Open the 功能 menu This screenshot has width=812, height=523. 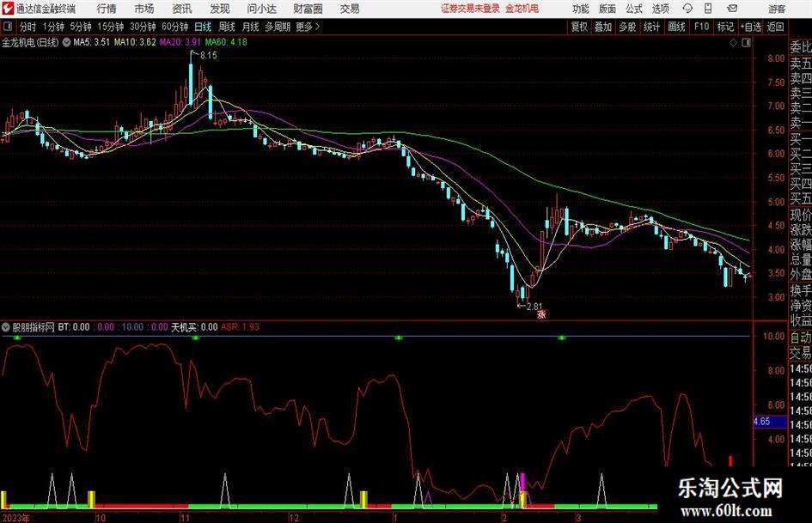581,9
